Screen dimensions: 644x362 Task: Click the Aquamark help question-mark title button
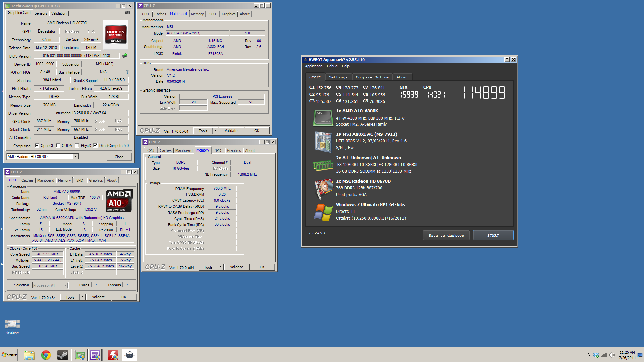507,60
